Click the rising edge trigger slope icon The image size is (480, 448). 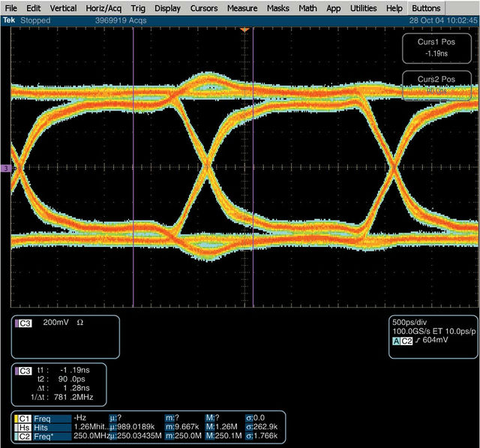coord(418,341)
